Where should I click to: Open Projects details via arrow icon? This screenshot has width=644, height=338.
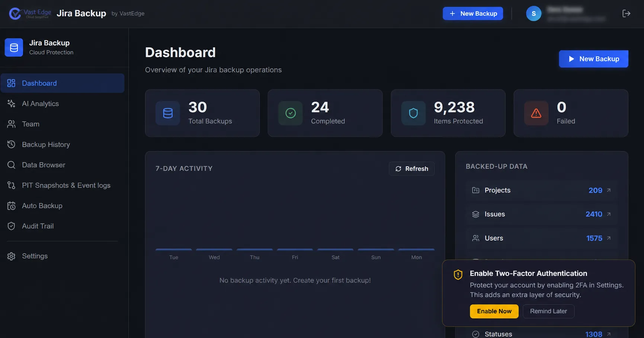609,190
